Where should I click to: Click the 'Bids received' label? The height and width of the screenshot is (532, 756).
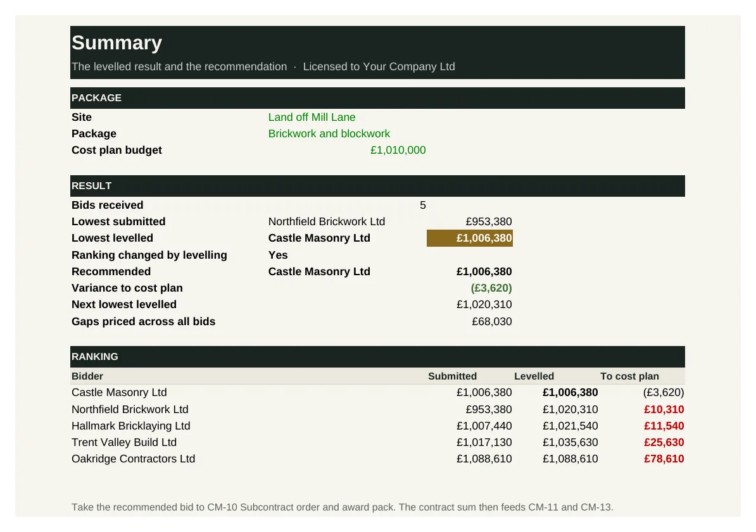click(108, 206)
